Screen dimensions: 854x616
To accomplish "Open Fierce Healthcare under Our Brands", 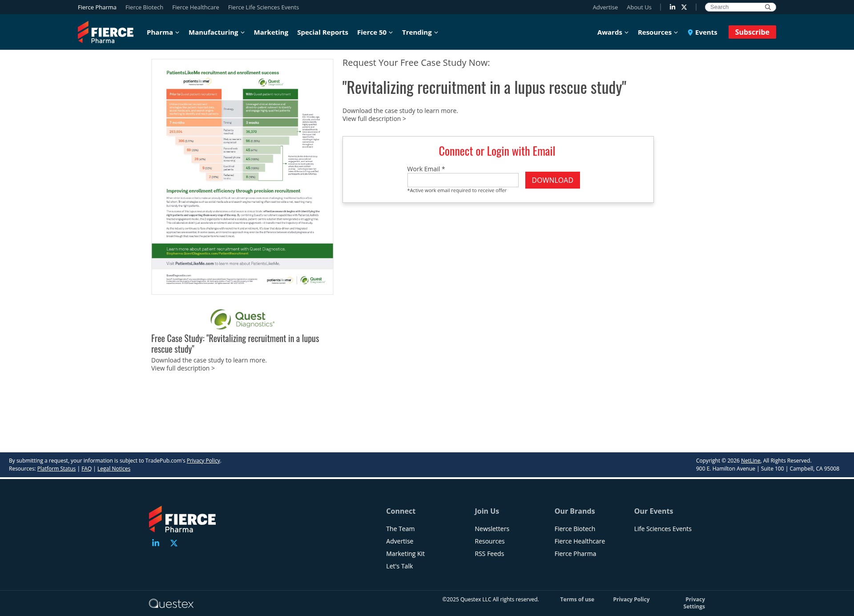I will coord(580,541).
